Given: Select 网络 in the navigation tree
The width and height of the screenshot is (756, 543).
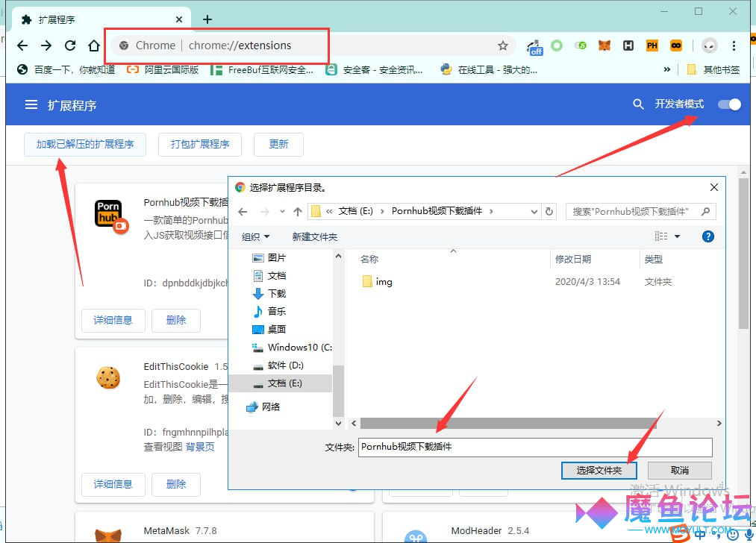Looking at the screenshot, I should tap(263, 407).
